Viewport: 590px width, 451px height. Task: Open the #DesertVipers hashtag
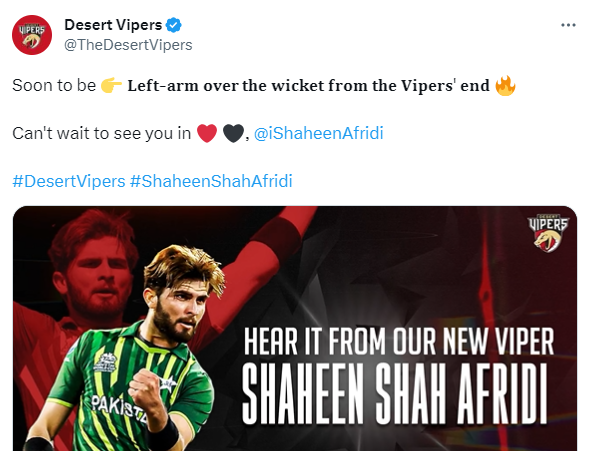pos(69,181)
